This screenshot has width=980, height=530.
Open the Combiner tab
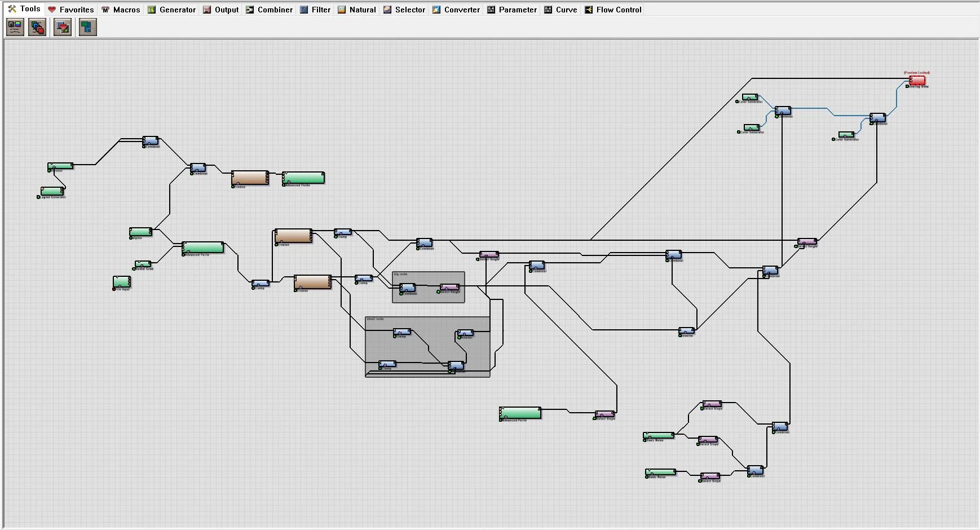pyautogui.click(x=269, y=10)
